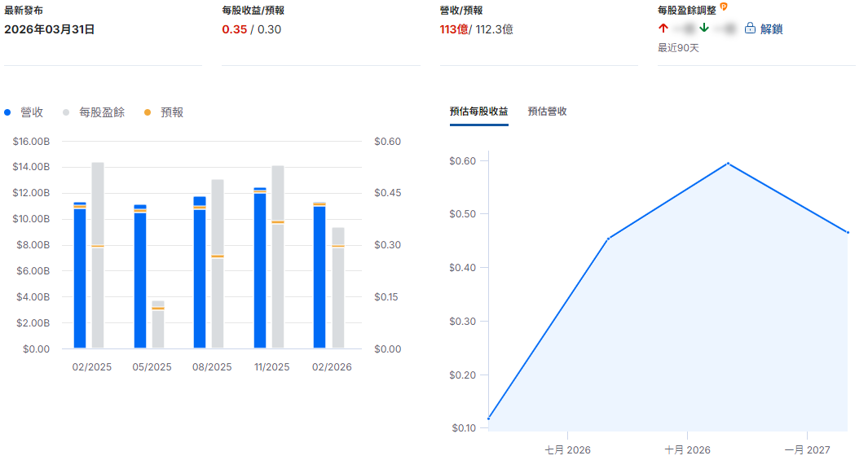
Task: Select the 05/2025 blue revenue bar
Action: [x=140, y=277]
